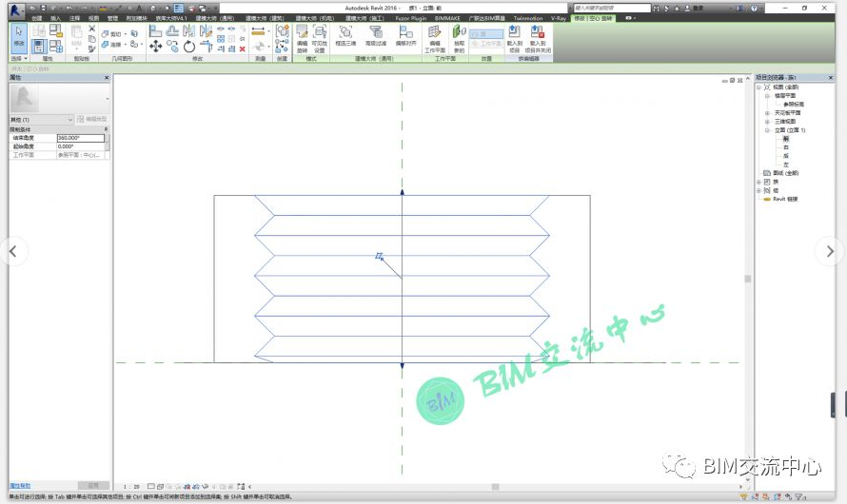This screenshot has height=504, width=847.
Task: Select the Left (左) elevation view
Action: point(785,165)
